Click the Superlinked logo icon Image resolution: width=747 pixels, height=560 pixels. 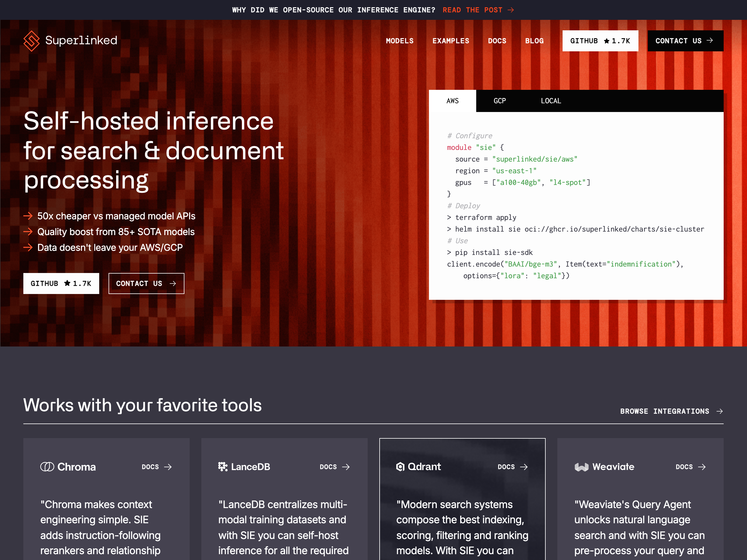coord(32,41)
